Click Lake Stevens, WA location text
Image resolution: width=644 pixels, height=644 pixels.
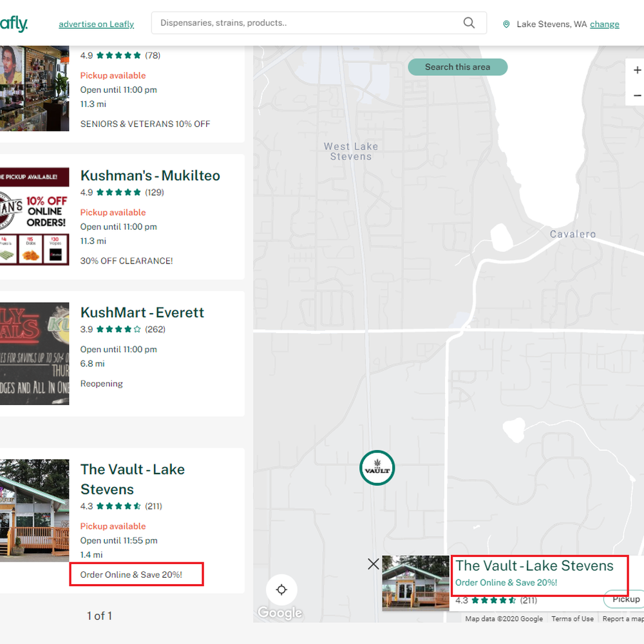click(552, 24)
